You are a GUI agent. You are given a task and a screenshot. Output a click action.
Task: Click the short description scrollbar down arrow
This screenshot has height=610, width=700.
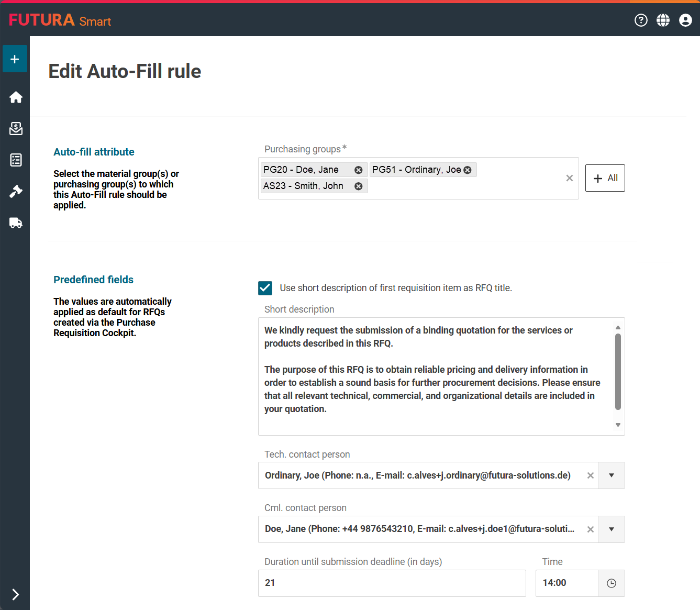[618, 425]
